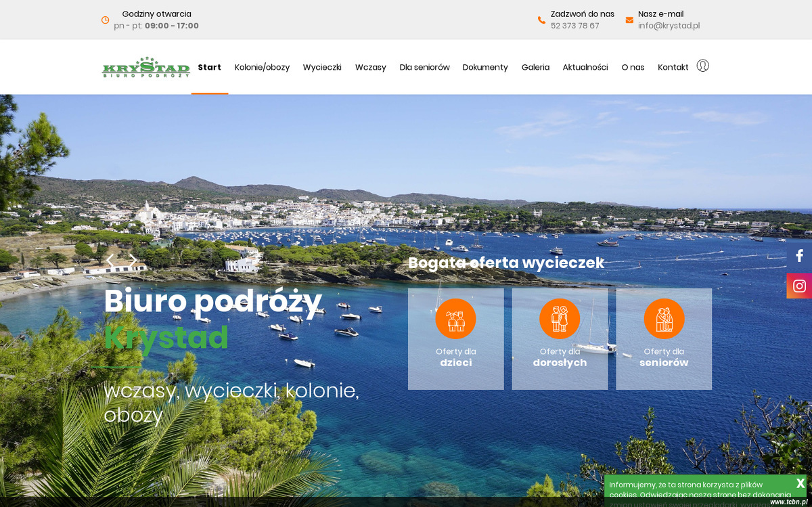Viewport: 812px width, 507px height.
Task: Click the orange phone icon
Action: click(x=541, y=20)
